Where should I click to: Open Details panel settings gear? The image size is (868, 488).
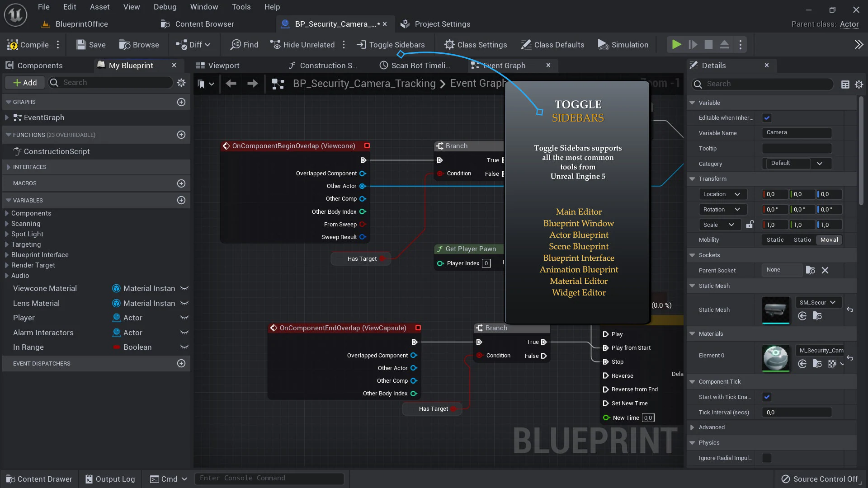tap(859, 84)
